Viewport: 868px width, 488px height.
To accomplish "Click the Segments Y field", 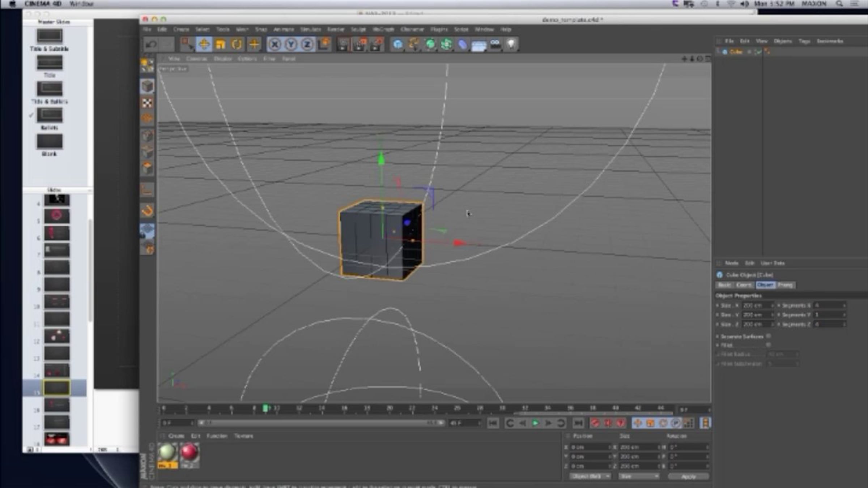I will pyautogui.click(x=829, y=315).
